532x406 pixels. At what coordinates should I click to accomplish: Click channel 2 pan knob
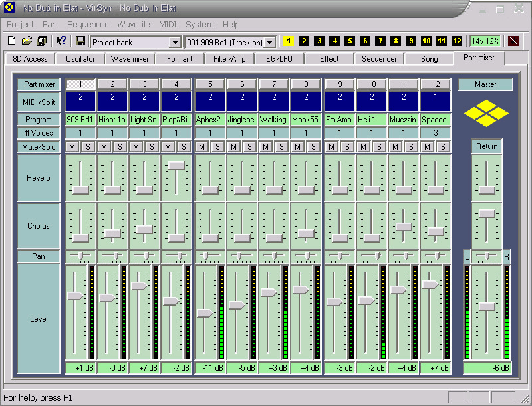tap(116, 256)
